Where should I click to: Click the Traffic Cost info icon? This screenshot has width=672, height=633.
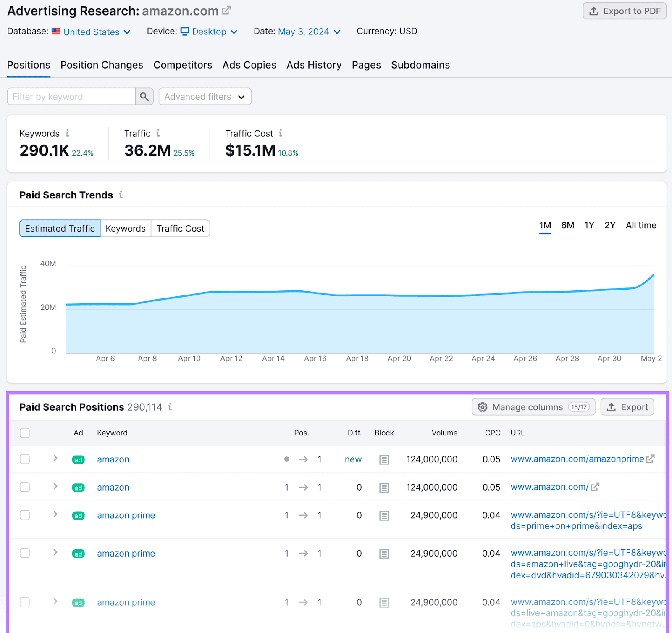tap(281, 133)
